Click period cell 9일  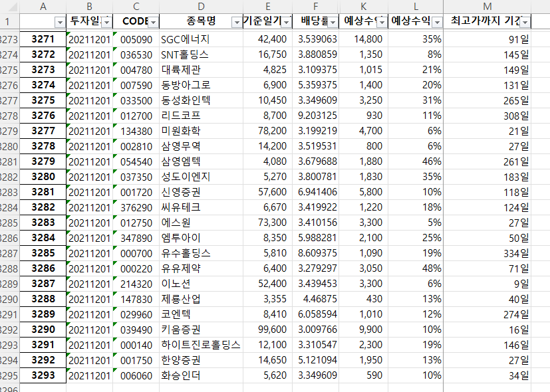pos(487,284)
